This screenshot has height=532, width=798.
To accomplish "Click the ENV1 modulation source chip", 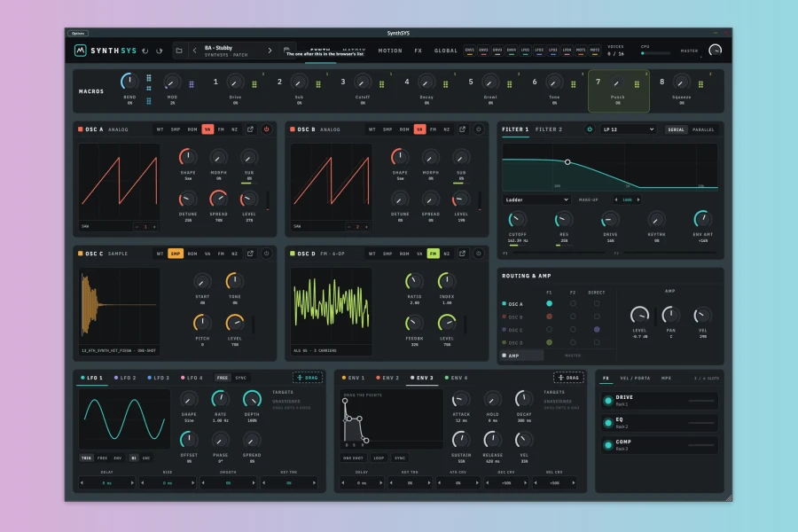I will point(469,51).
